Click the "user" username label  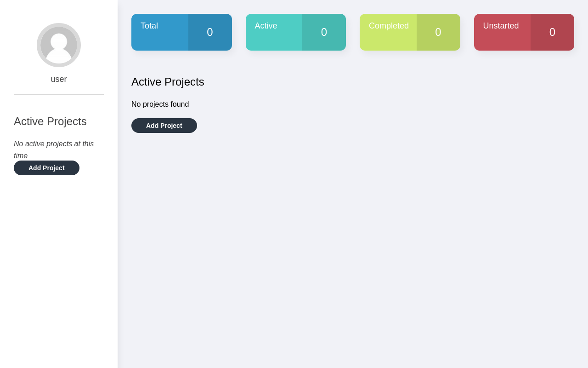59,79
